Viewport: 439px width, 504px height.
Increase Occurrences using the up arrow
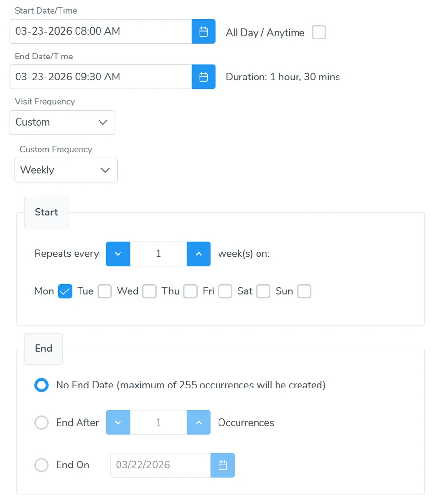pyautogui.click(x=199, y=423)
